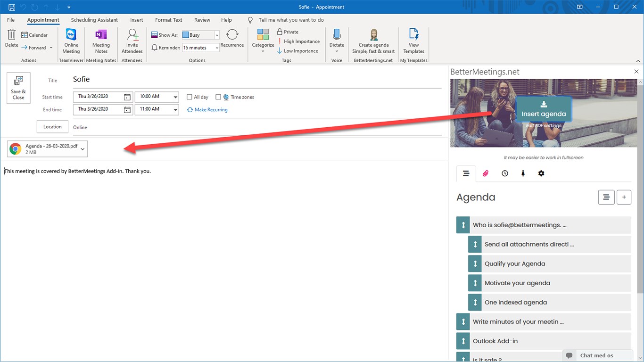Open the end date calendar picker
The image size is (644, 362).
point(127,109)
